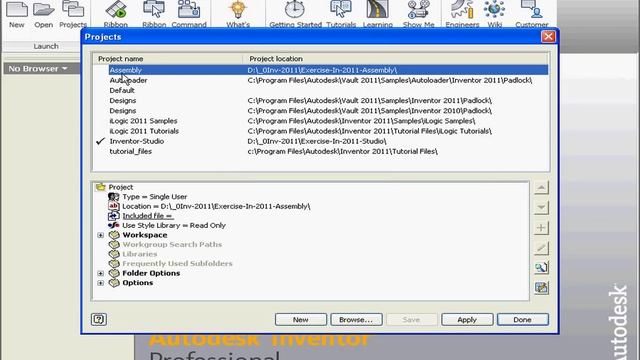Click the Location property icon
Screen dimensions: 640x360
coord(114,206)
